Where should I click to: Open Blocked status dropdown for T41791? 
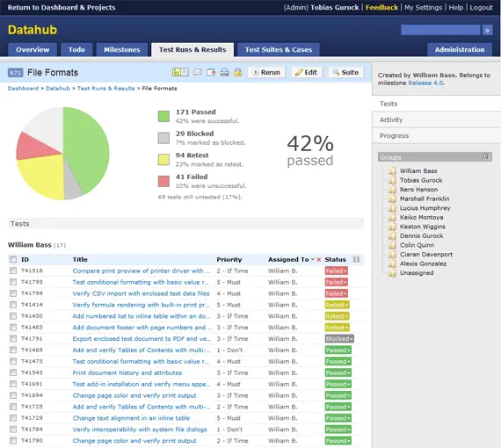tap(339, 338)
